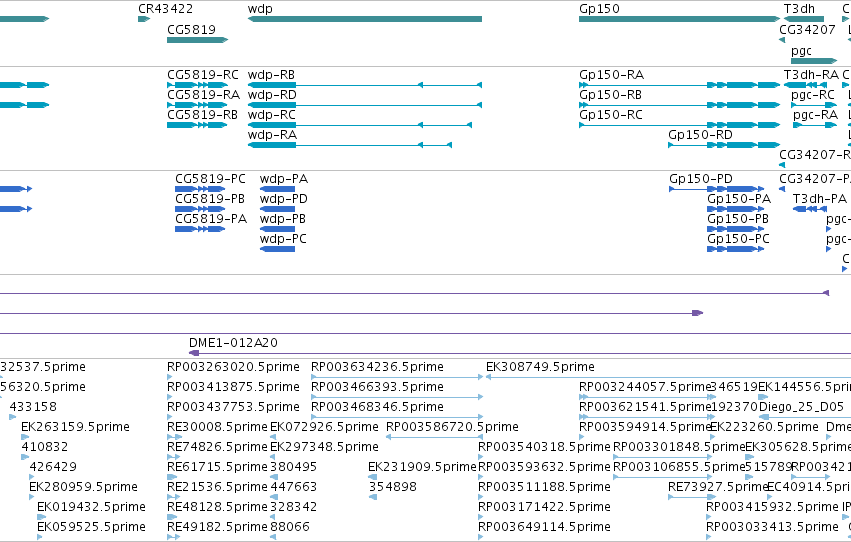The image size is (851, 542).
Task: Select the CR43422 gene label
Action: 166,9
